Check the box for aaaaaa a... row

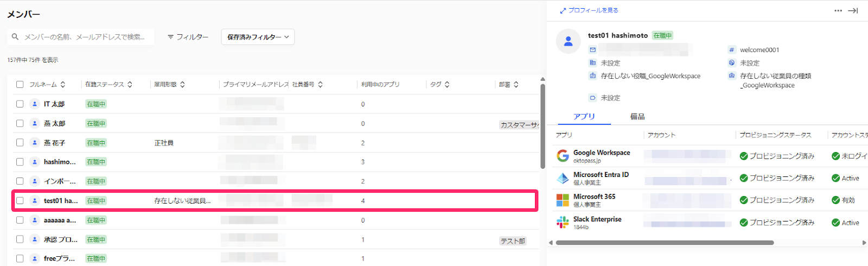20,220
